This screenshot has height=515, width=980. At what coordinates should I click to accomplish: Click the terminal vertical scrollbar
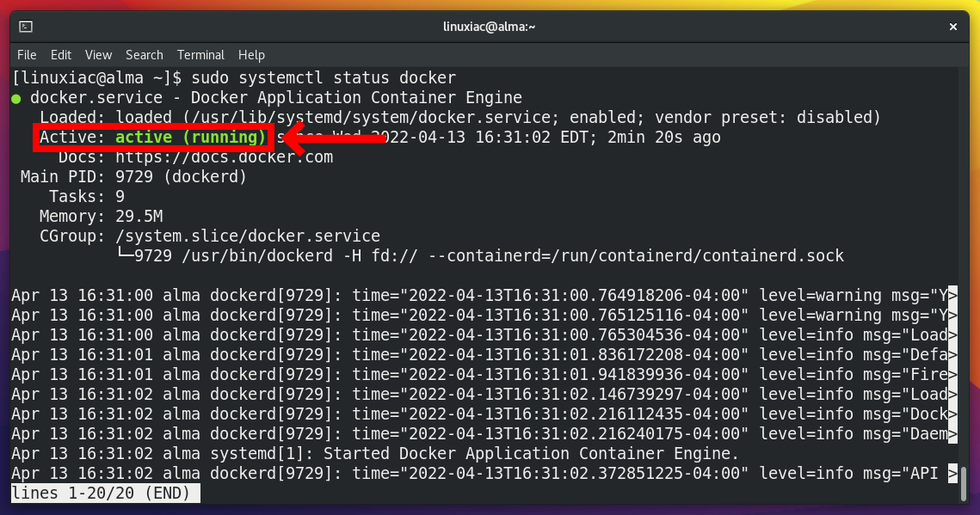coord(963,484)
